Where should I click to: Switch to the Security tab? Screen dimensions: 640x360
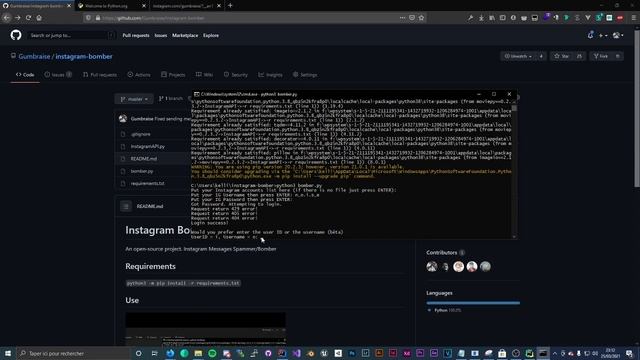(x=236, y=75)
